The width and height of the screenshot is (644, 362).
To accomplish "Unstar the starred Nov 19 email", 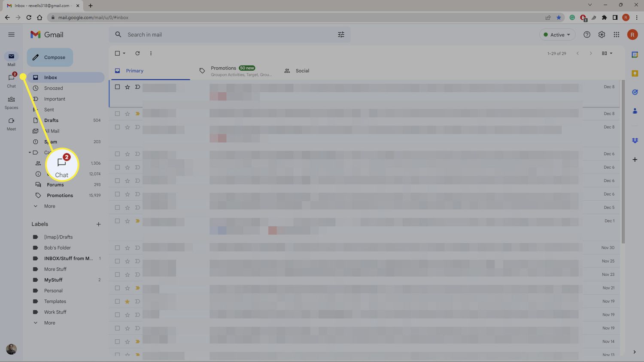I will point(127,301).
